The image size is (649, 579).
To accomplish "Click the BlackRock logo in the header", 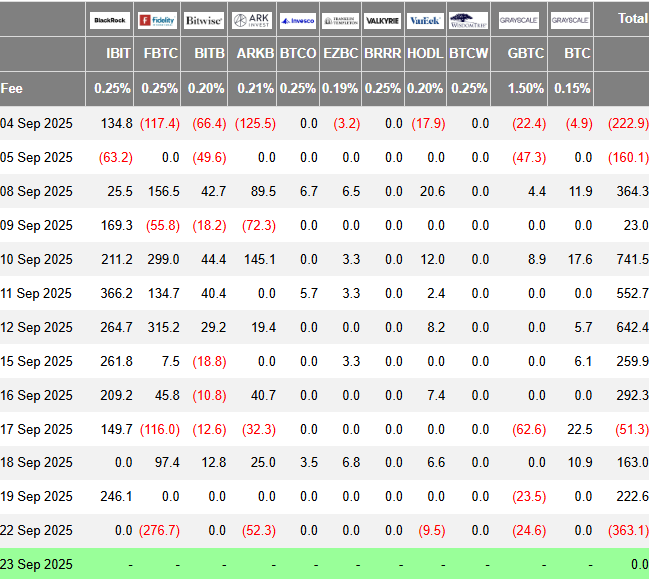I will coord(111,20).
